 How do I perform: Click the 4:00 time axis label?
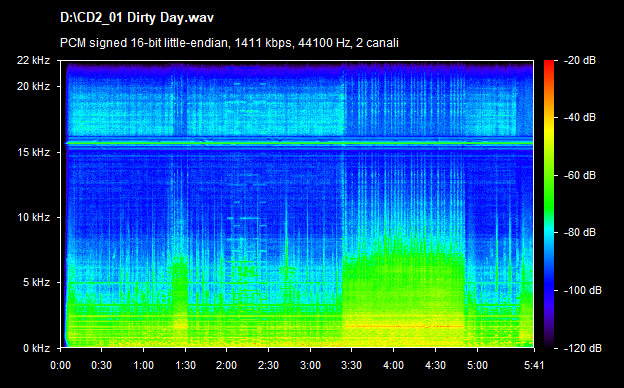tap(393, 365)
